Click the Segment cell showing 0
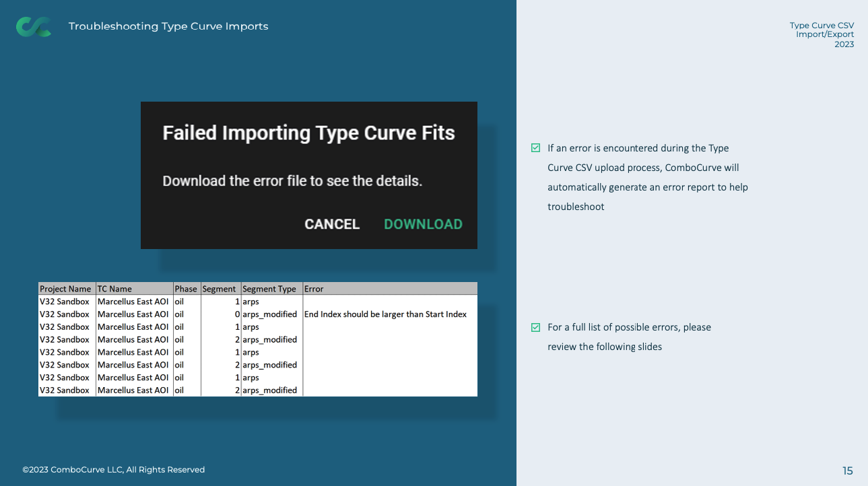868x486 pixels. coord(221,314)
